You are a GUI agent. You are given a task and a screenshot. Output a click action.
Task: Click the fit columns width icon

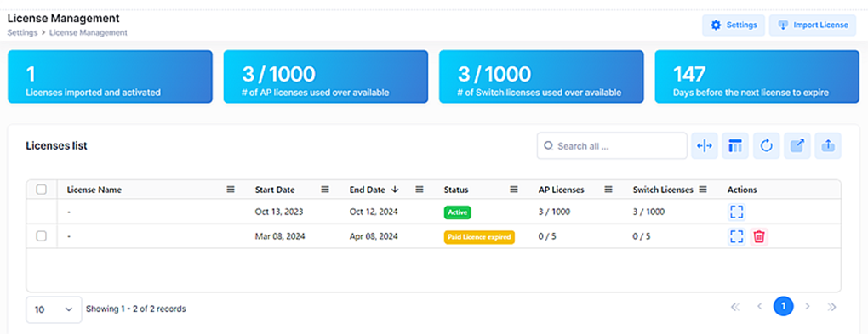point(704,146)
